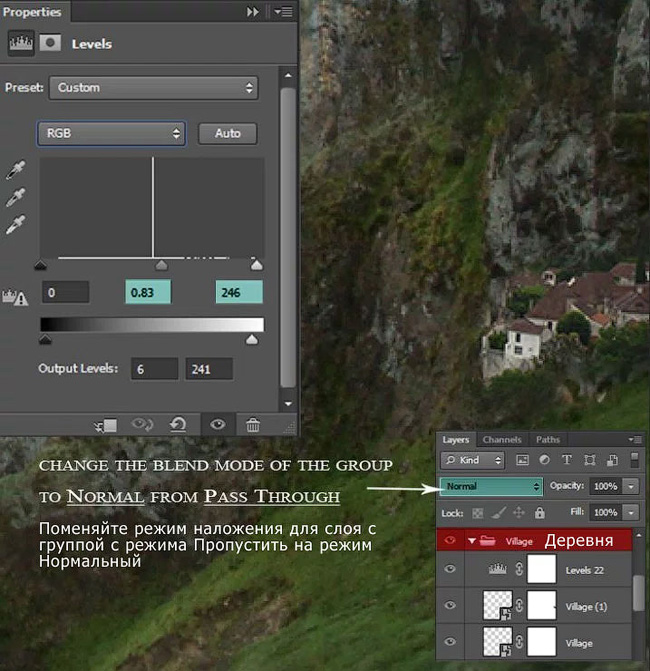Click the gamma field showing 0.83
Image resolution: width=650 pixels, height=671 pixels.
(148, 292)
